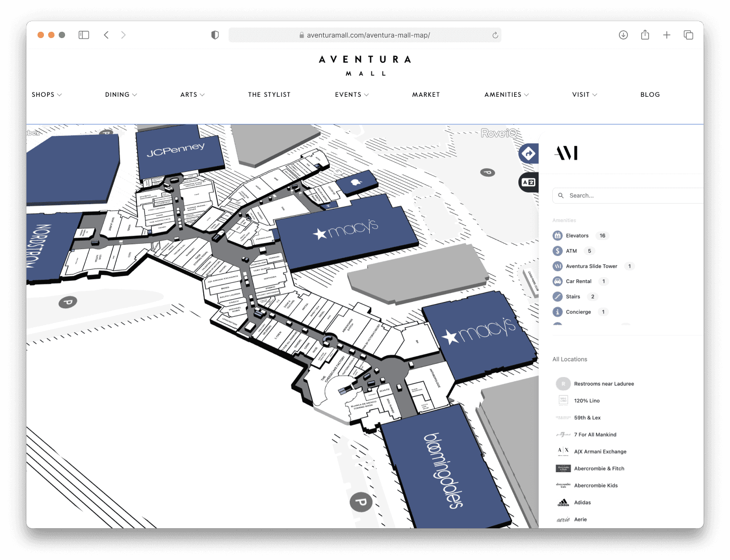Click the AM logo in map panel
Viewport: 730px width, 560px height.
point(567,153)
